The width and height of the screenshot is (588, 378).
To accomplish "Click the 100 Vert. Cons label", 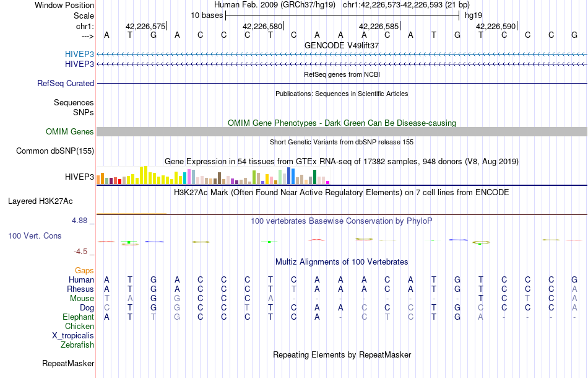I will 35,235.
